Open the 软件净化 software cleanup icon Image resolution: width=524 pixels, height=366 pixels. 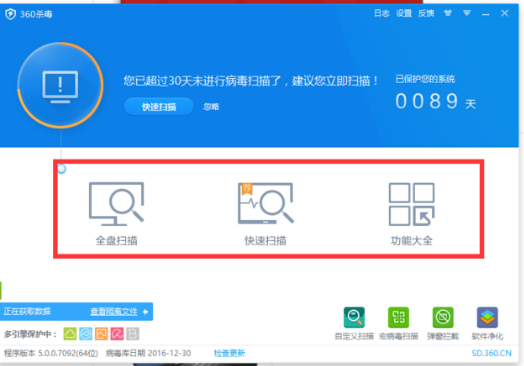[487, 317]
